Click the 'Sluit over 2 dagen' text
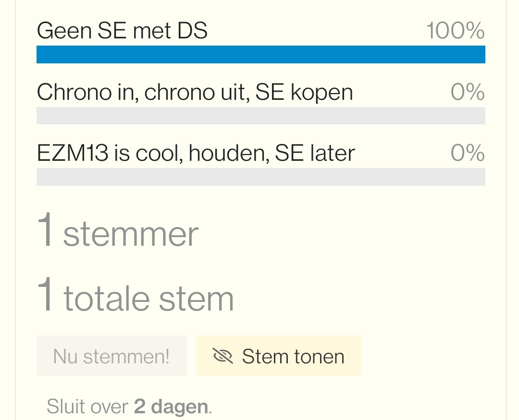 [129, 407]
